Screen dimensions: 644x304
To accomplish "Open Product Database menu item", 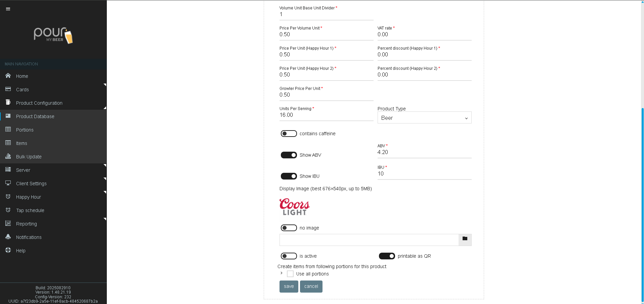I will pyautogui.click(x=35, y=116).
